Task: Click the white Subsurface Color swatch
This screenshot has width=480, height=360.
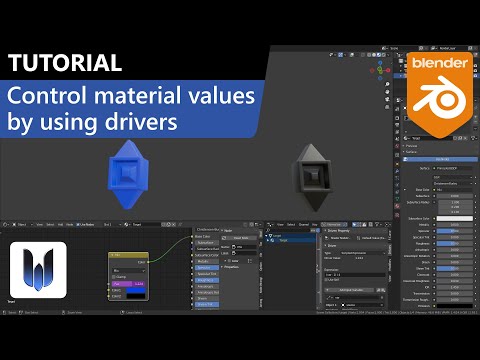Action: coord(455,219)
